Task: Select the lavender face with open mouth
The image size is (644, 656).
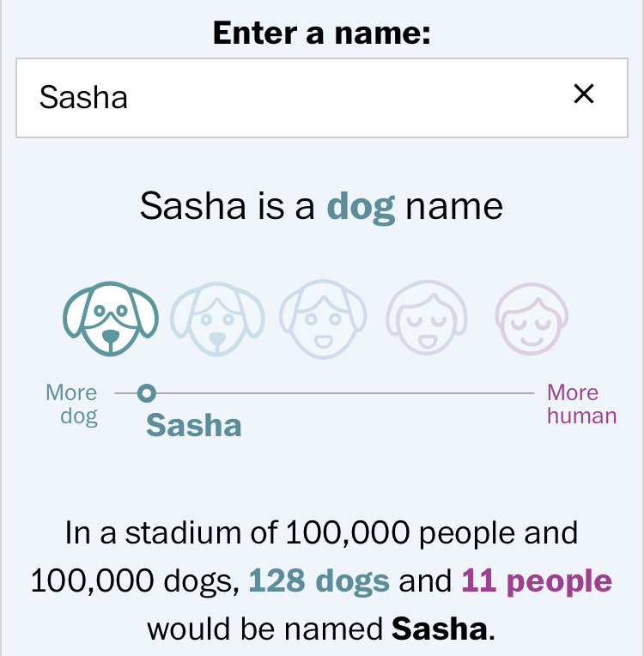Action: coord(427,318)
